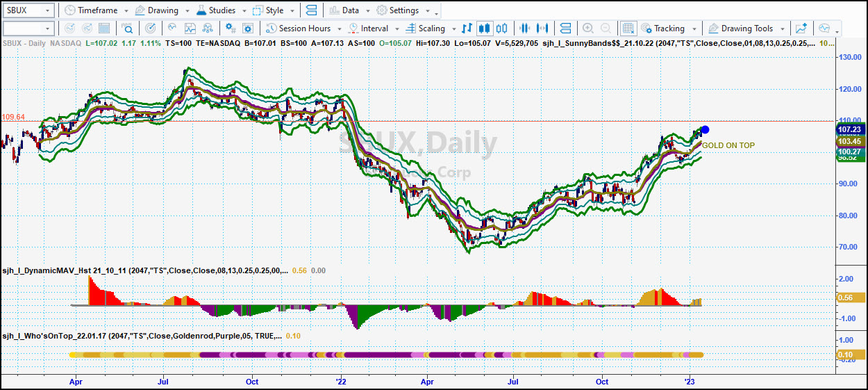Viewport: 868px width, 390px height.
Task: Open the Scaling button
Action: click(x=426, y=29)
